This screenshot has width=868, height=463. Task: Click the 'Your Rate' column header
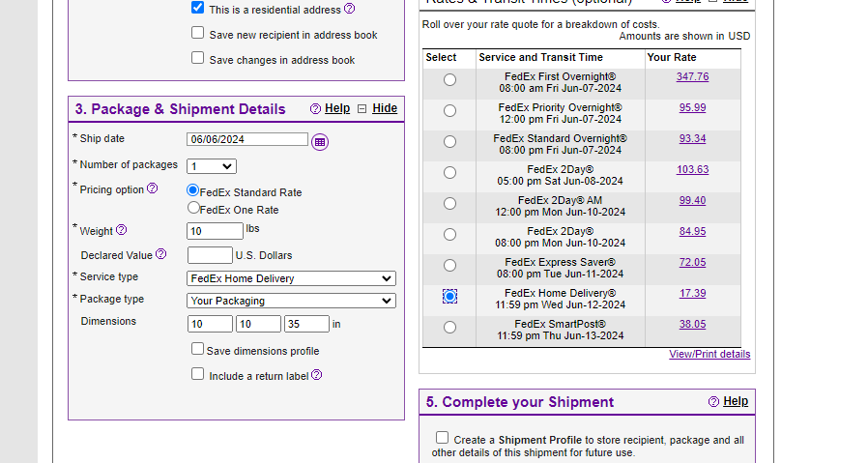coord(672,58)
